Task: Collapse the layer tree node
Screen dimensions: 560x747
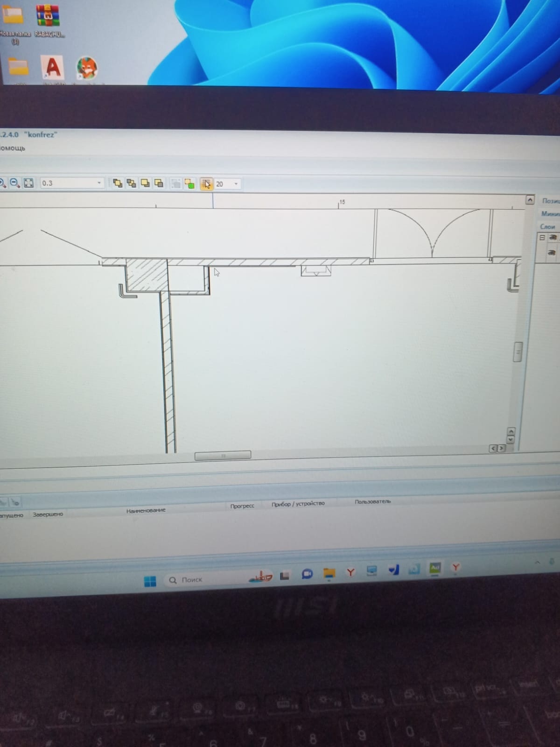Action: (542, 238)
